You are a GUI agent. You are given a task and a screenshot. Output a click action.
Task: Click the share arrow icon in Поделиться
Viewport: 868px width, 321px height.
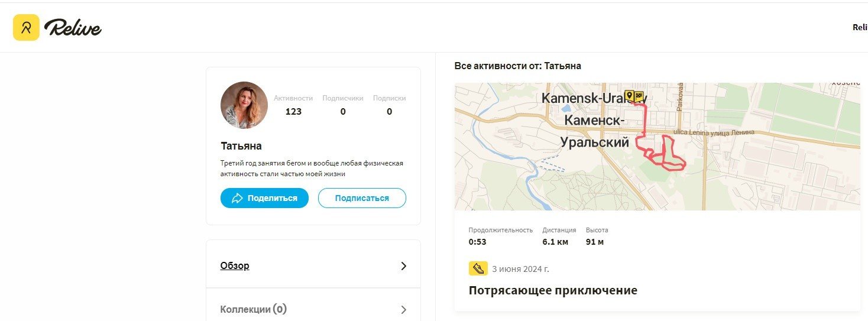pyautogui.click(x=237, y=198)
